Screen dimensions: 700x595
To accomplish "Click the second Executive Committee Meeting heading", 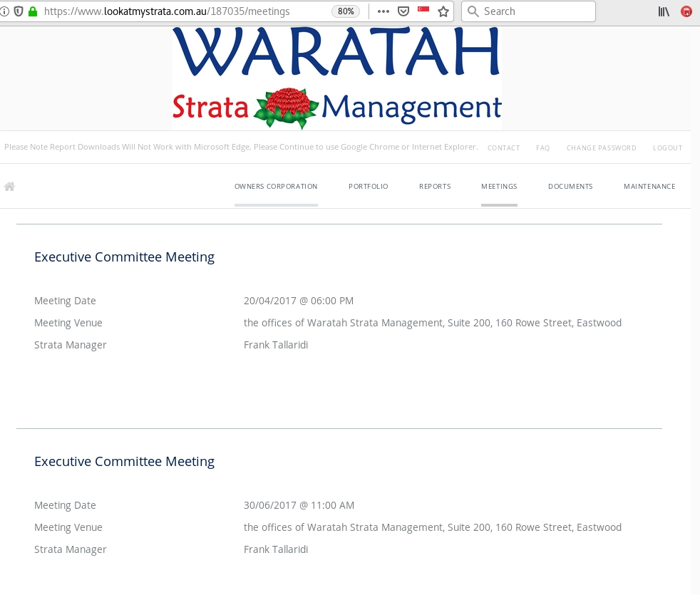I will [x=125, y=462].
